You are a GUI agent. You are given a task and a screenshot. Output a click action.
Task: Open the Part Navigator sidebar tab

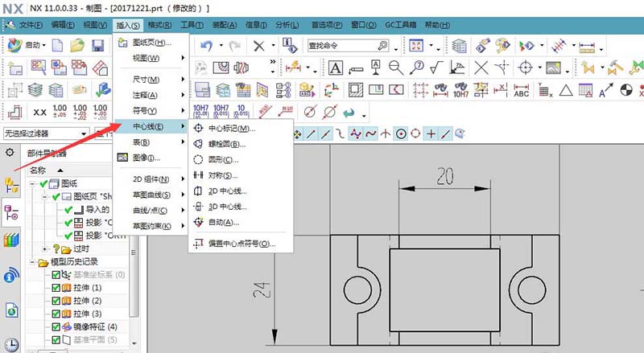pyautogui.click(x=11, y=212)
